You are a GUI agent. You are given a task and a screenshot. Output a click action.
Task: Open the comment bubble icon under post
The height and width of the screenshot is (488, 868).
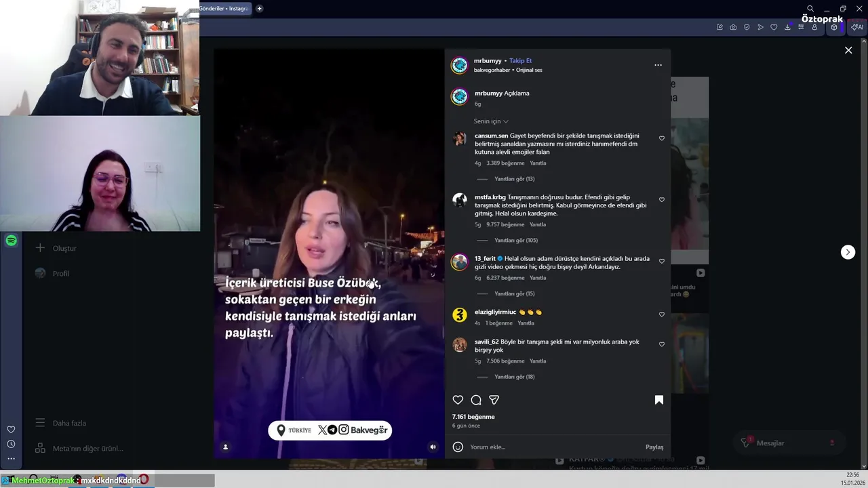click(x=476, y=400)
